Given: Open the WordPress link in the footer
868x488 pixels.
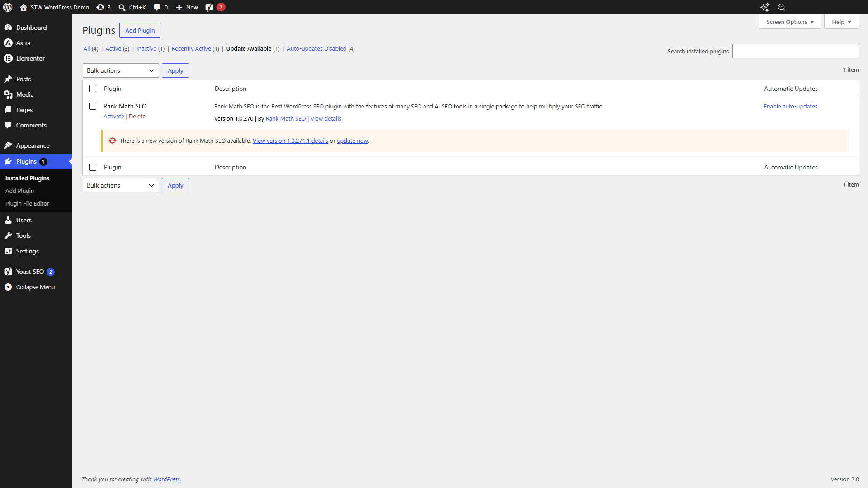Looking at the screenshot, I should [x=166, y=479].
